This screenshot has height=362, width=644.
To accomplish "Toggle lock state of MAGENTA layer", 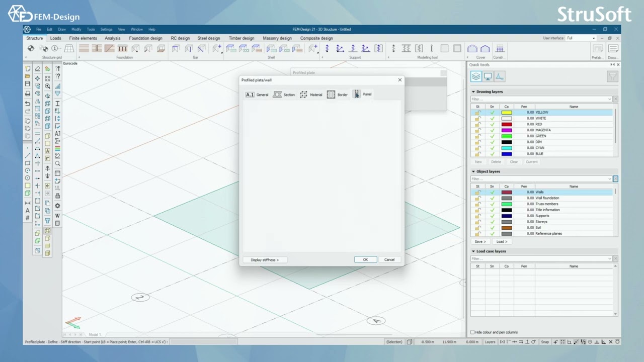I will (477, 130).
